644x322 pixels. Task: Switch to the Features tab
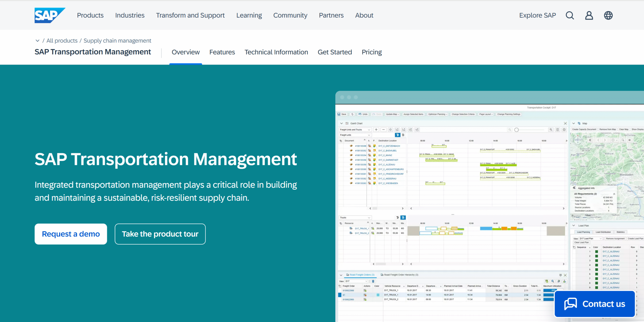click(x=222, y=52)
